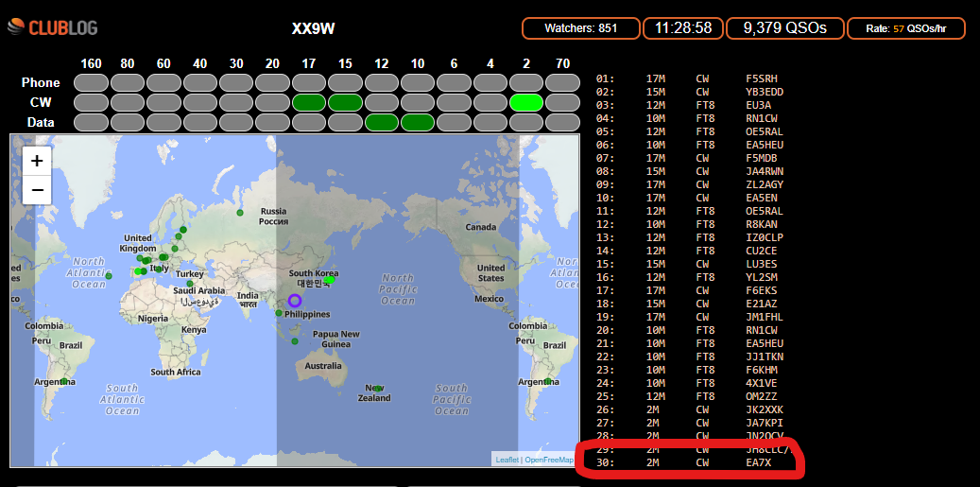Image resolution: width=980 pixels, height=487 pixels.
Task: Click the green marker in Russia
Action: point(240,213)
